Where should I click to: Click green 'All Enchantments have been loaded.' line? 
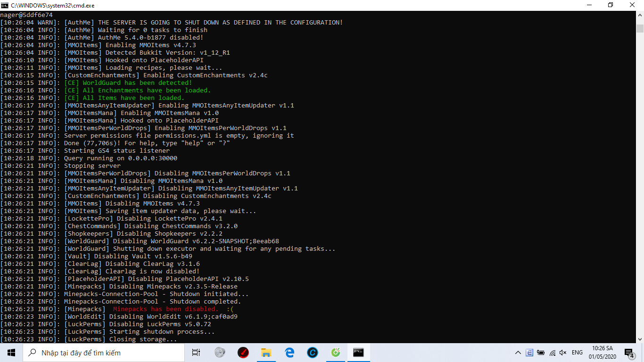coord(106,90)
